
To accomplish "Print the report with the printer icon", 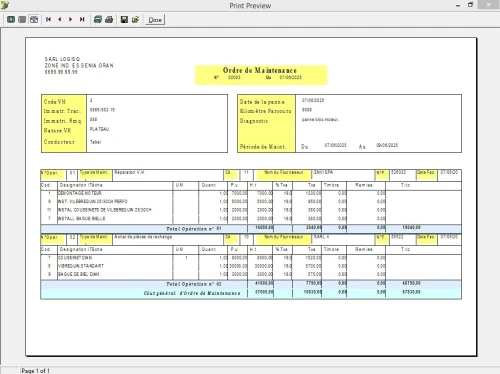I will click(x=109, y=19).
